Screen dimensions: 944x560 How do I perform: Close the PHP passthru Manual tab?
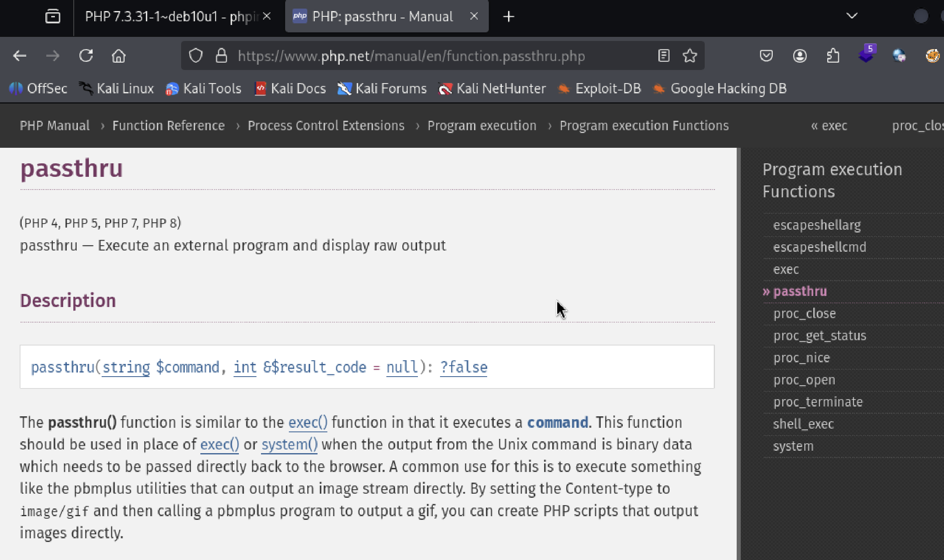(x=474, y=16)
